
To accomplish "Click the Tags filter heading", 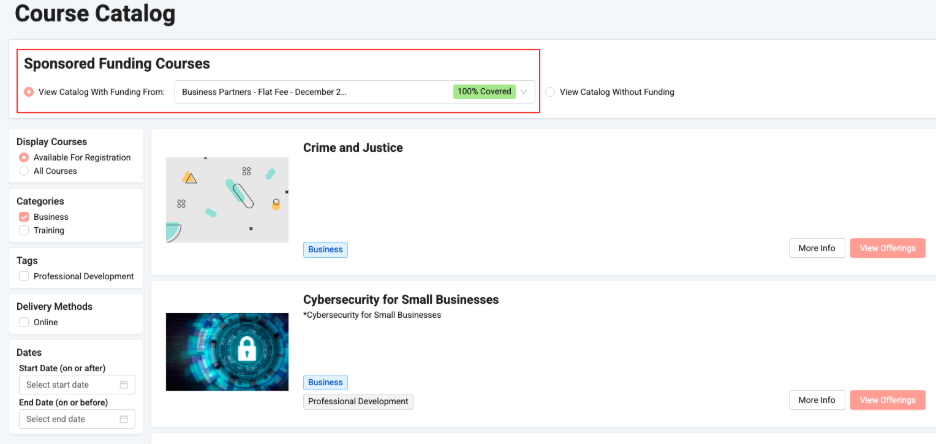I will [x=27, y=261].
